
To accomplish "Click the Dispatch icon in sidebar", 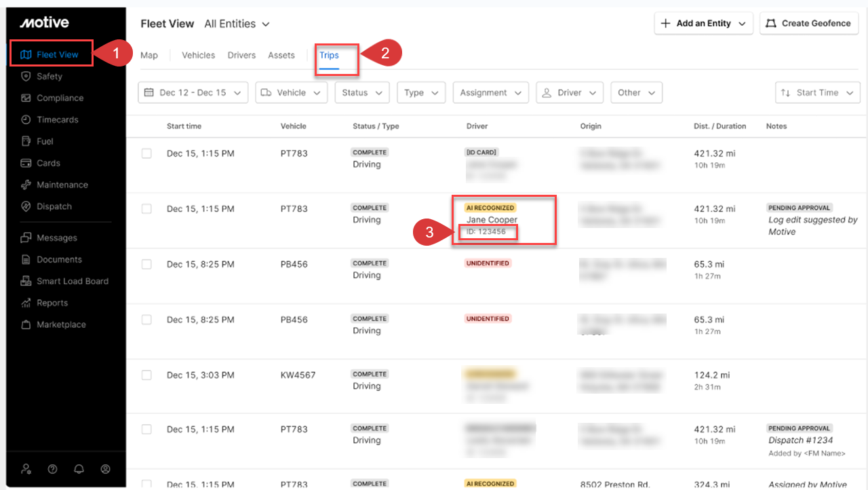I will coord(26,207).
